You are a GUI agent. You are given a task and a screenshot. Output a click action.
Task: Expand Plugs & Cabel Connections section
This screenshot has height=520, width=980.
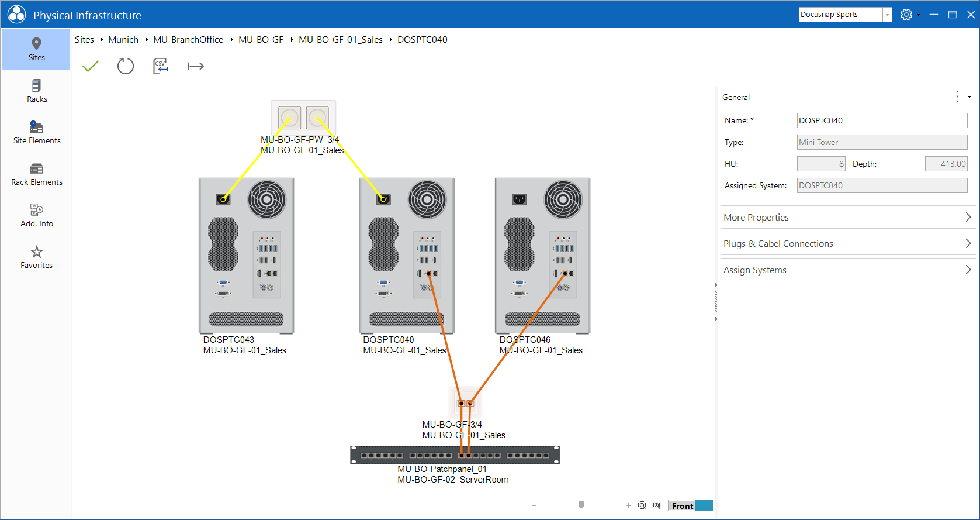pyautogui.click(x=847, y=243)
